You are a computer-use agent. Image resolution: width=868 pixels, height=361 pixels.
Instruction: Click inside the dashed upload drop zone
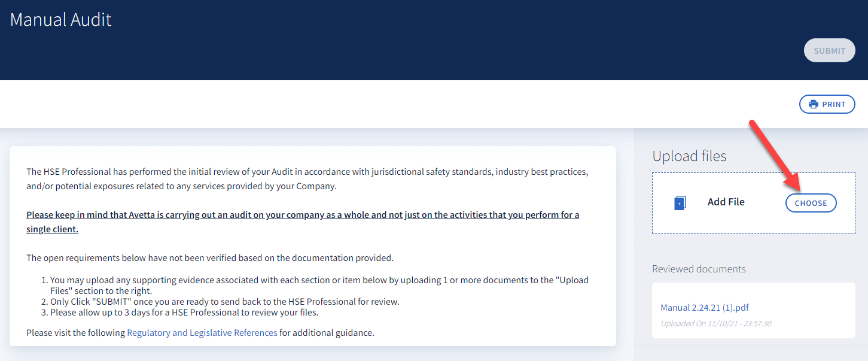(754, 203)
